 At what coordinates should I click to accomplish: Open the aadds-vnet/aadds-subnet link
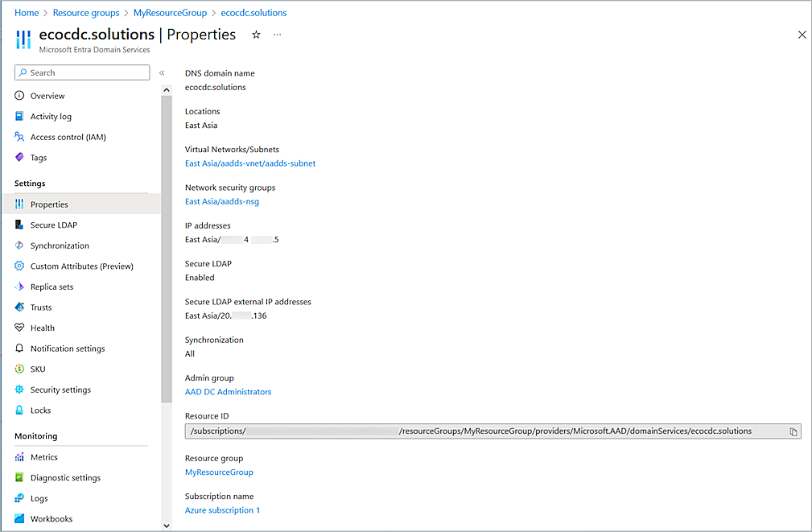[x=250, y=163]
